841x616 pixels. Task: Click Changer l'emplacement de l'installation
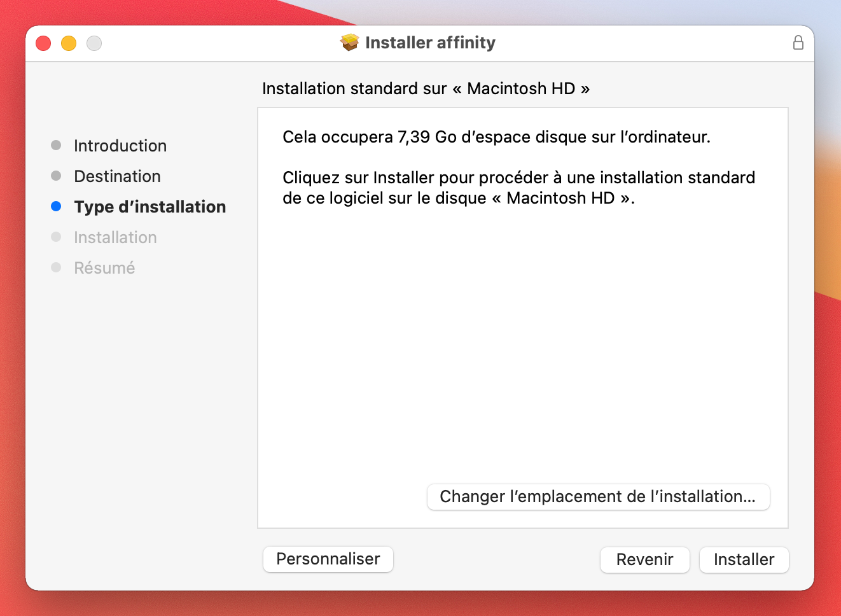click(597, 496)
